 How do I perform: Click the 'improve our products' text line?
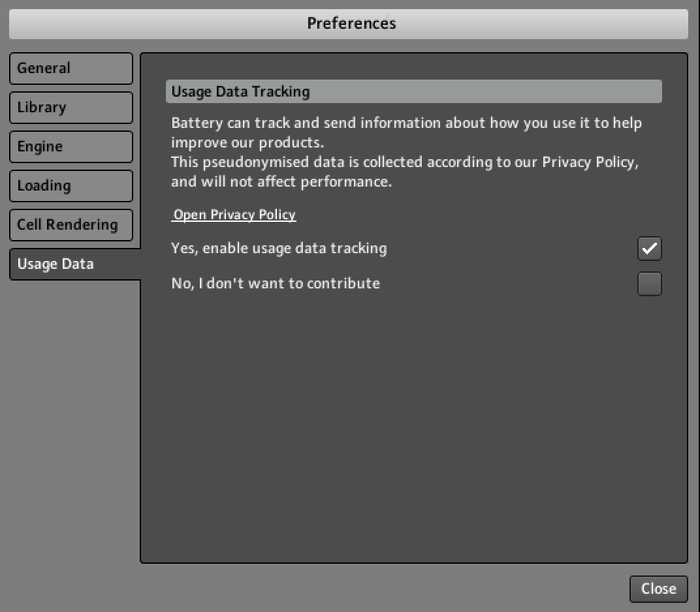point(247,142)
